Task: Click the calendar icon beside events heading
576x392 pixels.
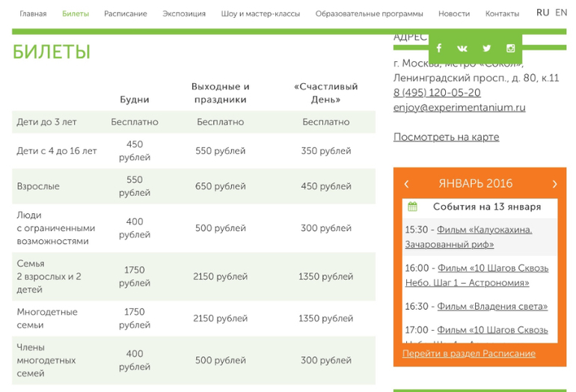Action: [412, 206]
